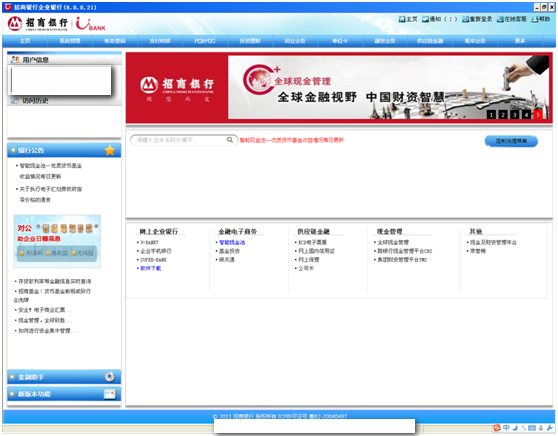Click the moon icon in the input tray
Image resolution: width=558 pixels, height=436 pixels.
(515, 427)
